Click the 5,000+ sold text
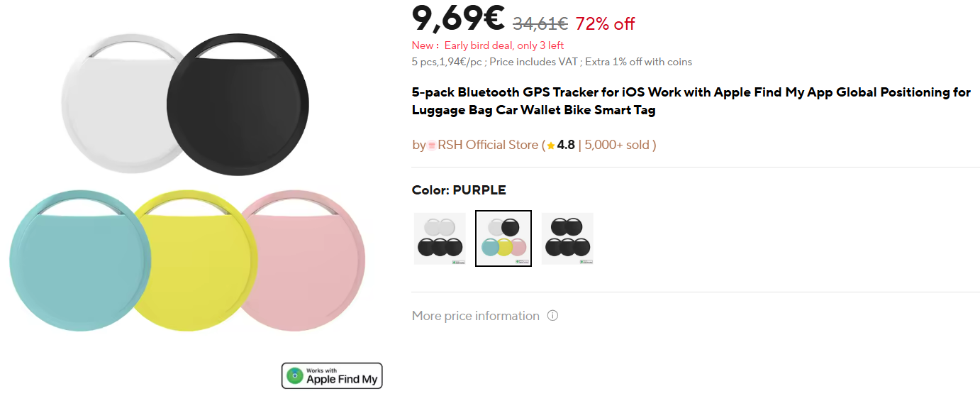Image resolution: width=980 pixels, height=401 pixels. coord(616,145)
